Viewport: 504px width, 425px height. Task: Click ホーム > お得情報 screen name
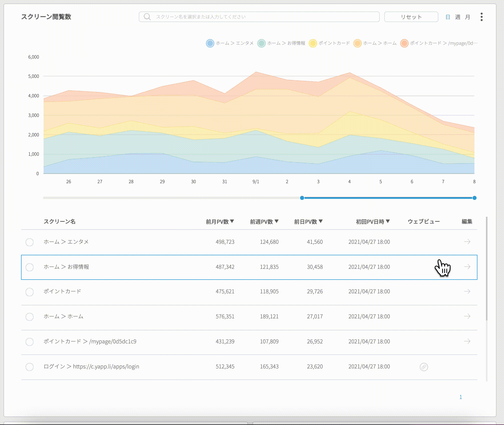tap(66, 267)
